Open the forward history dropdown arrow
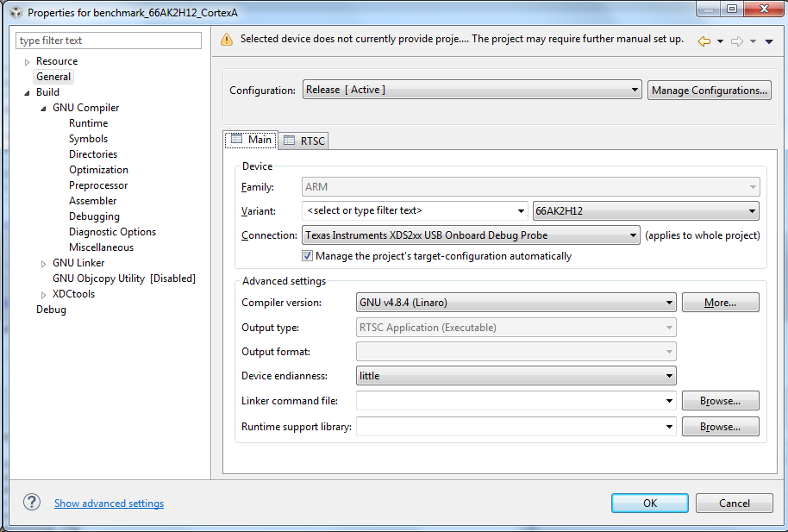The height and width of the screenshot is (532, 788). point(753,41)
